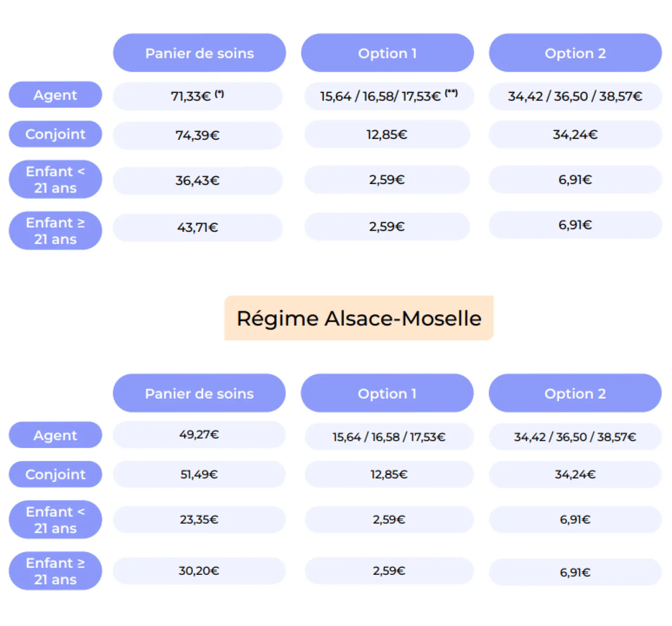Click the top Agent row label
Screen dimensions: 672x626
55,95
